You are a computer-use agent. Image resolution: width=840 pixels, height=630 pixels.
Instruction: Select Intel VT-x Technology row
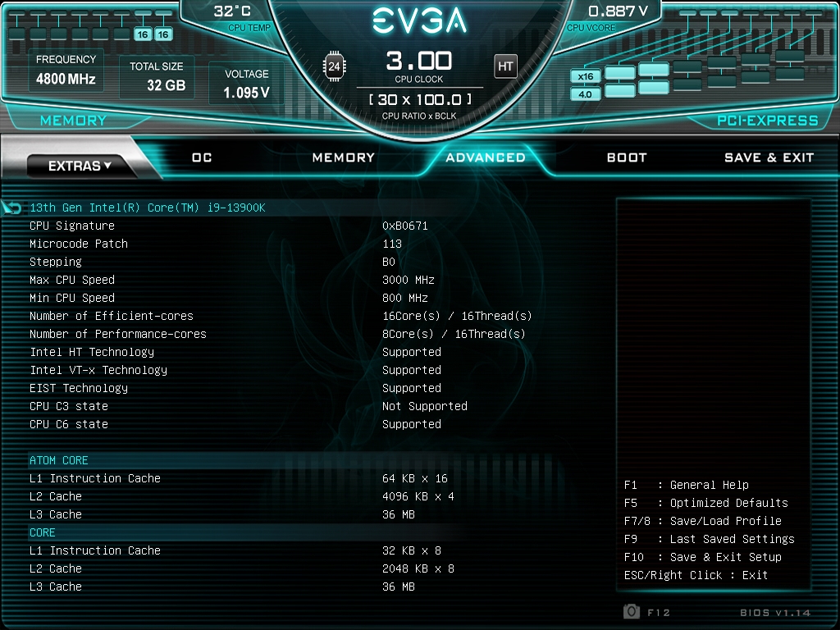point(281,370)
